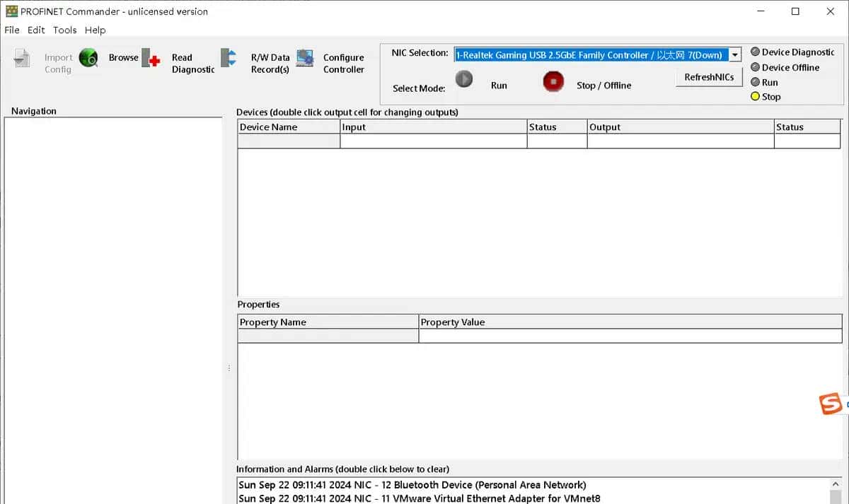Screen dimensions: 849x504
Task: Click the Sogou input method icon
Action: click(x=831, y=404)
